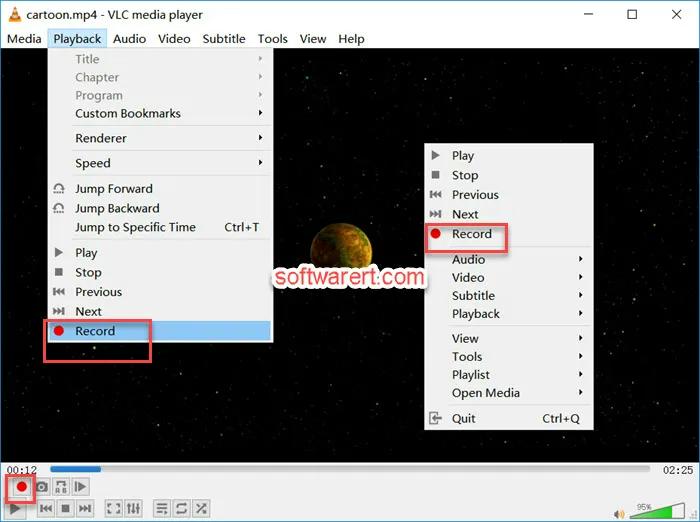The image size is (700, 522).
Task: Choose highlighted Record in Playback menu
Action: [x=160, y=331]
